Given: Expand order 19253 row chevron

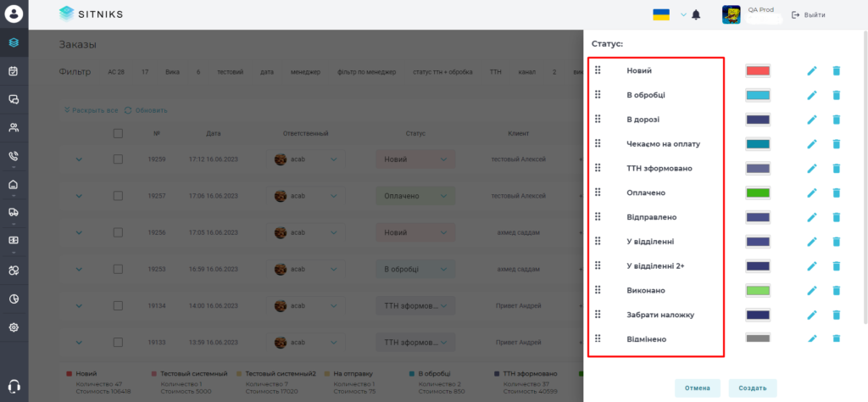Looking at the screenshot, I should point(79,269).
